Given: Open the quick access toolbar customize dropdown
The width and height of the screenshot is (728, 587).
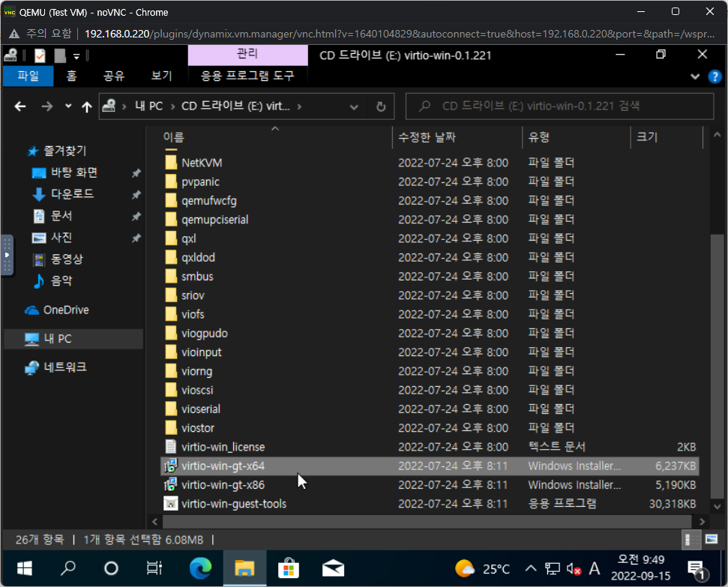Looking at the screenshot, I should coord(76,56).
